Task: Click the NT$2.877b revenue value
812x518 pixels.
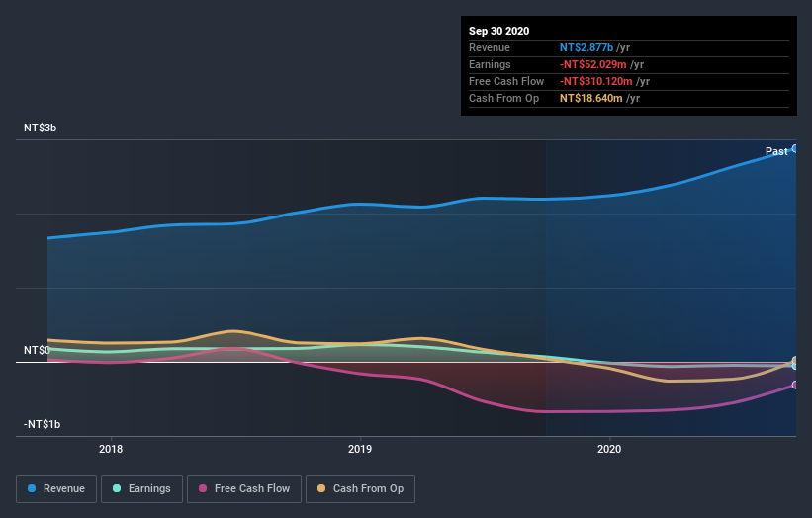Action: tap(586, 47)
